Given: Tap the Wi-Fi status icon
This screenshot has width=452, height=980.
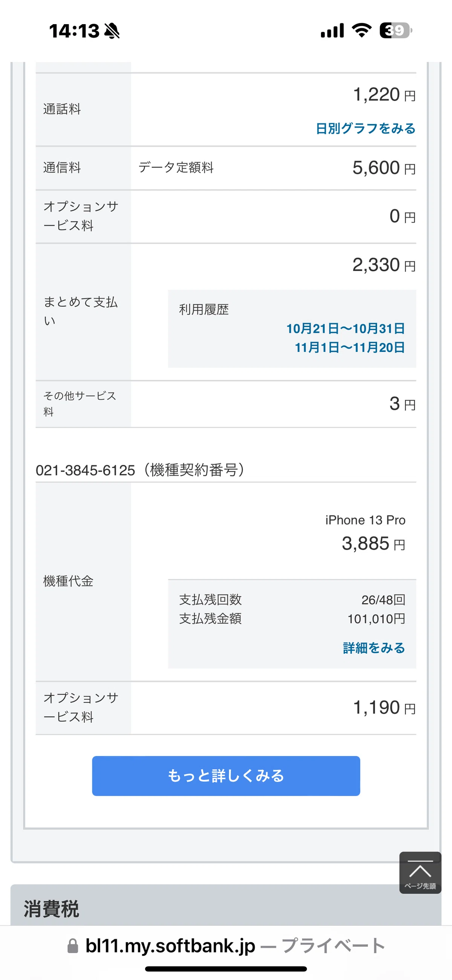Looking at the screenshot, I should (x=362, y=31).
